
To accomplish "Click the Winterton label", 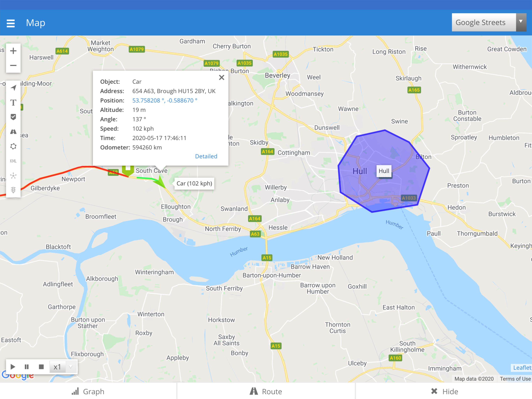I will tap(151, 314).
